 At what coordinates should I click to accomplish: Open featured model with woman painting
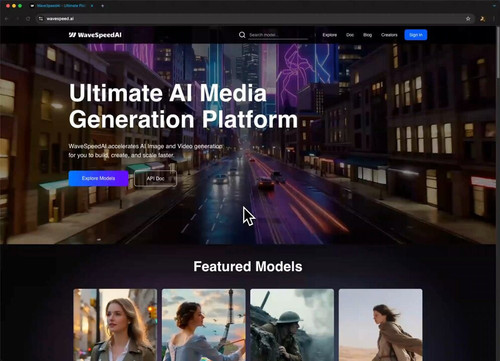pyautogui.click(x=204, y=325)
